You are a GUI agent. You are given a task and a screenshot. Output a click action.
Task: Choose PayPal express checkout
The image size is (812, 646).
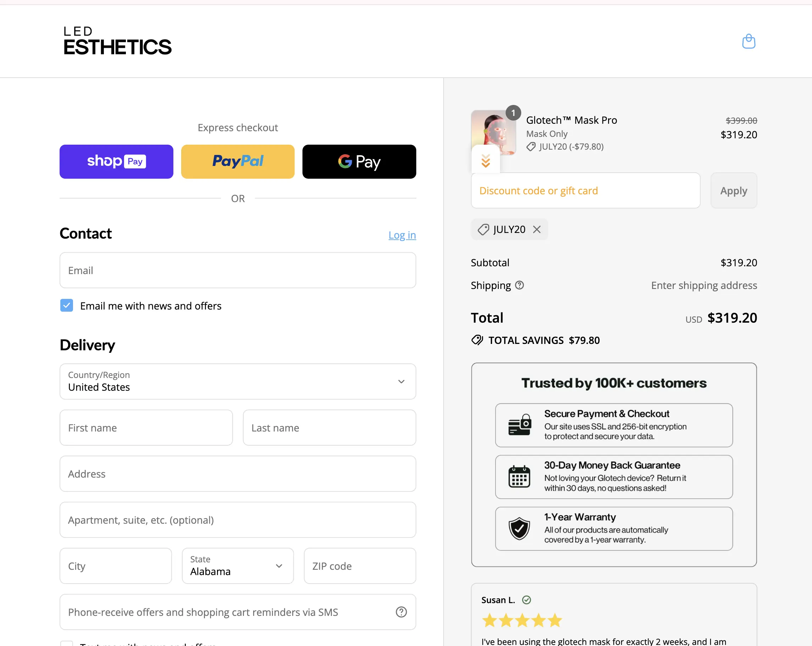click(238, 162)
